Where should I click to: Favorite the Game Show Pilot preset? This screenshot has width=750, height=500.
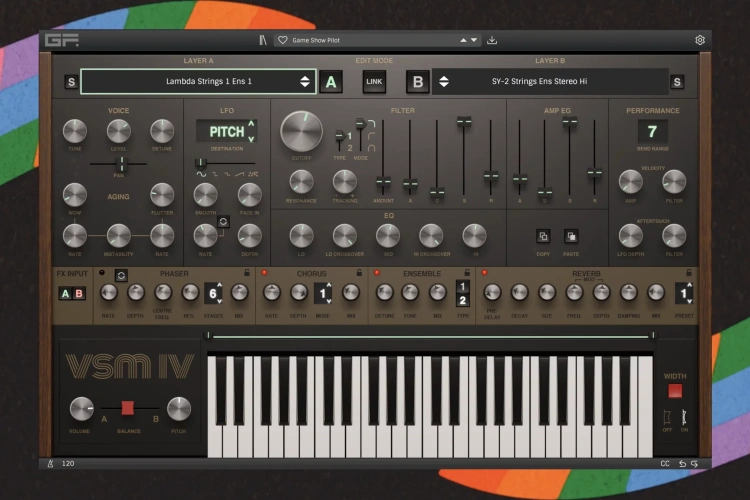(283, 40)
